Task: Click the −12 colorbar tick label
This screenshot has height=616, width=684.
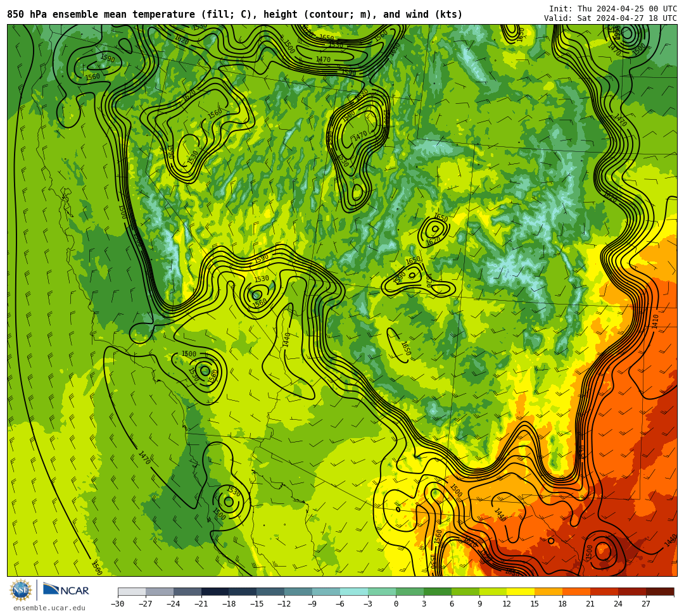Action: [285, 604]
